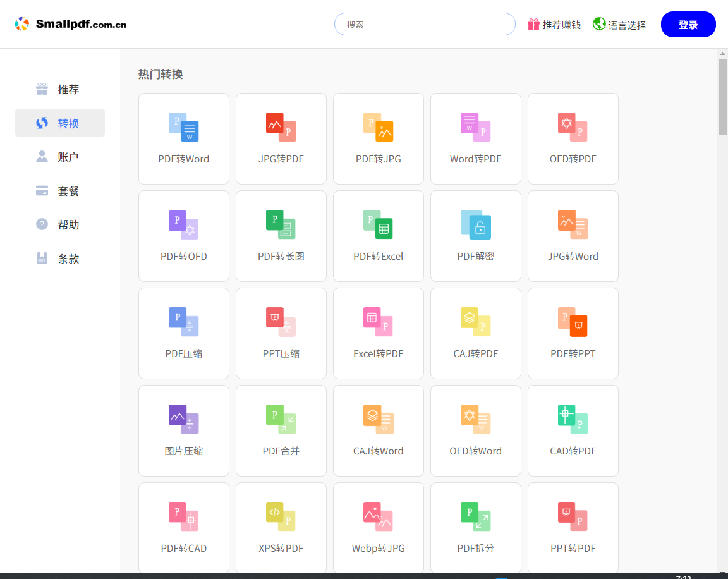This screenshot has width=728, height=579.
Task: Open the PDF压缩 compression icon
Action: (x=183, y=322)
